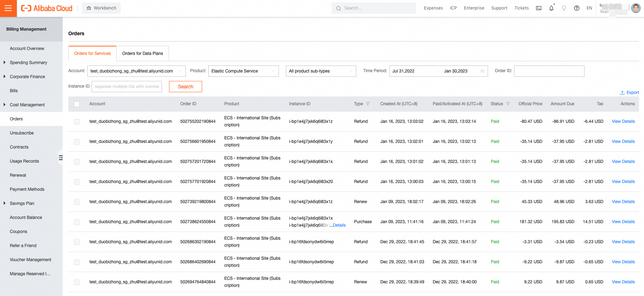644x296 pixels.
Task: Open the Support top menu
Action: coord(499,8)
